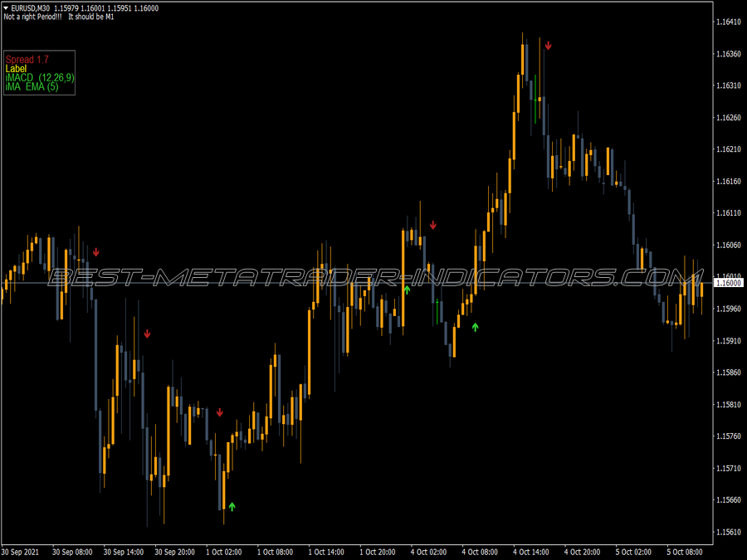The height and width of the screenshot is (560, 747).
Task: Click the 1.16410 price scale label
Action: pos(729,22)
